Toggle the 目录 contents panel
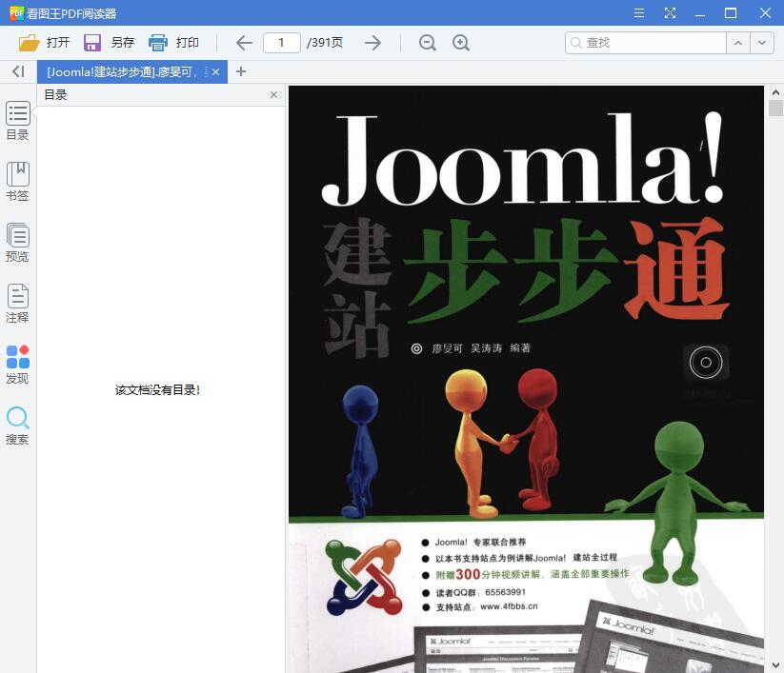Image resolution: width=784 pixels, height=673 pixels. click(17, 121)
